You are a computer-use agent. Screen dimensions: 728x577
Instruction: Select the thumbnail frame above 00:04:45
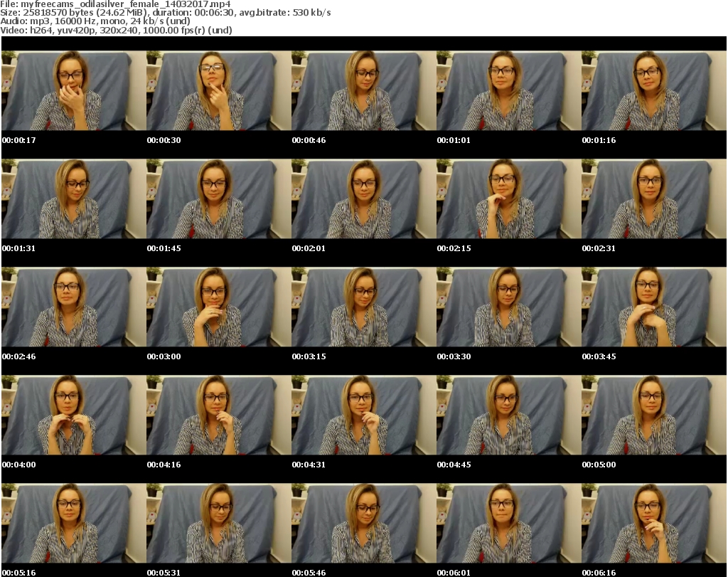click(508, 415)
